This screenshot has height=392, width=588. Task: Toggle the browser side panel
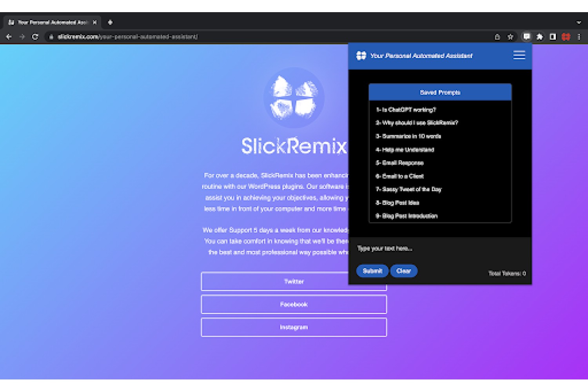tap(553, 37)
